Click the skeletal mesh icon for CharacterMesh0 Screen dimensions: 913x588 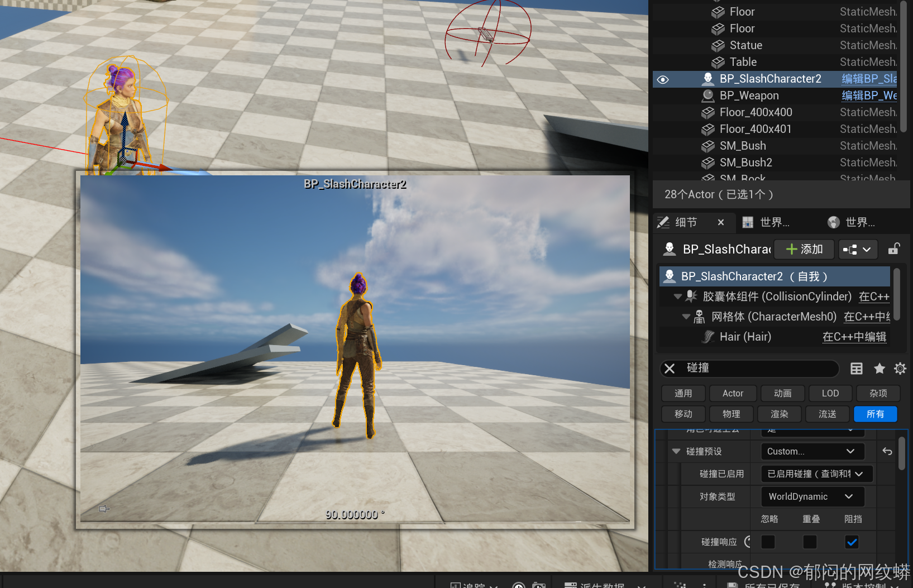(x=699, y=317)
